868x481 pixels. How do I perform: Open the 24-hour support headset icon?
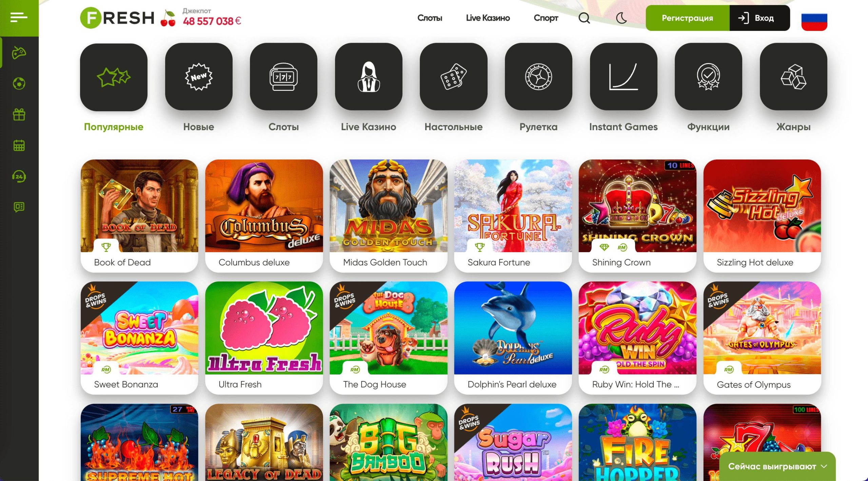coord(19,176)
